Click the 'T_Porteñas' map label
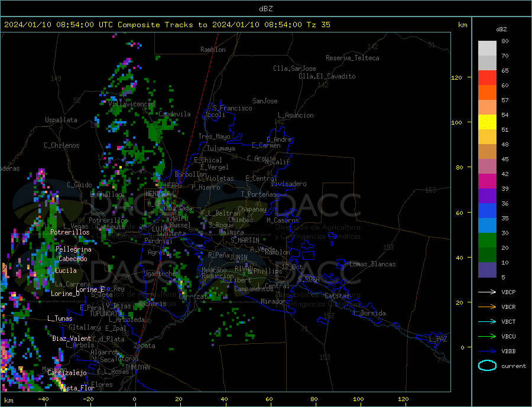Viewport: 532px width, 407px height. [x=258, y=194]
